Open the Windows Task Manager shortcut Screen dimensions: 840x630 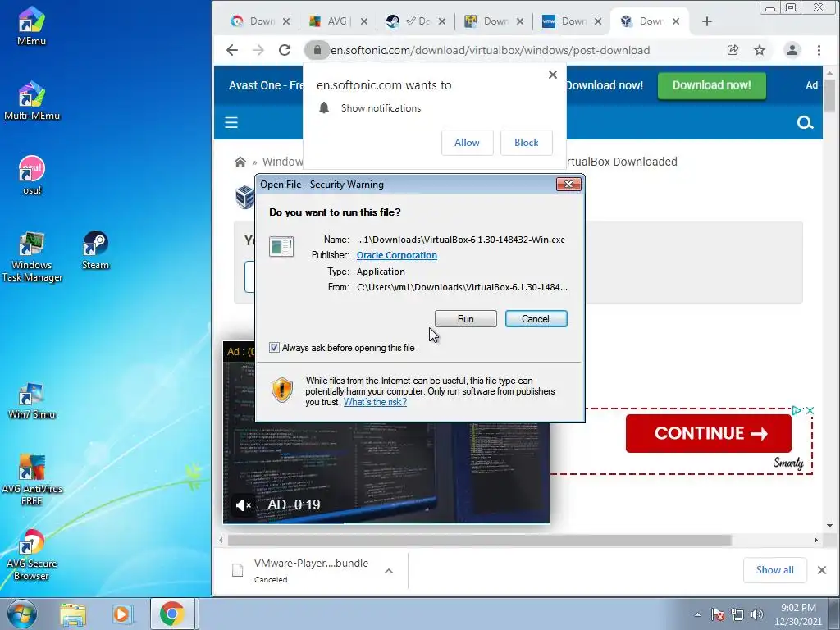pos(32,257)
